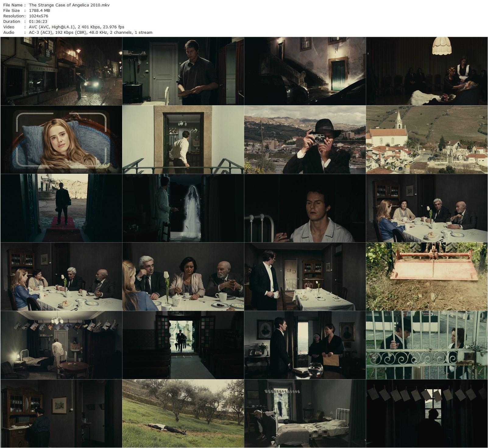The height and width of the screenshot is (448, 488).
Task: Select man standing with cup by table
Action: [x=305, y=277]
